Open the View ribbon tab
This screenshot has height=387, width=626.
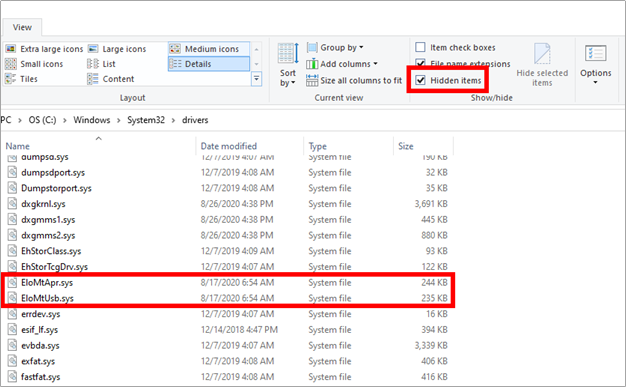[x=22, y=28]
